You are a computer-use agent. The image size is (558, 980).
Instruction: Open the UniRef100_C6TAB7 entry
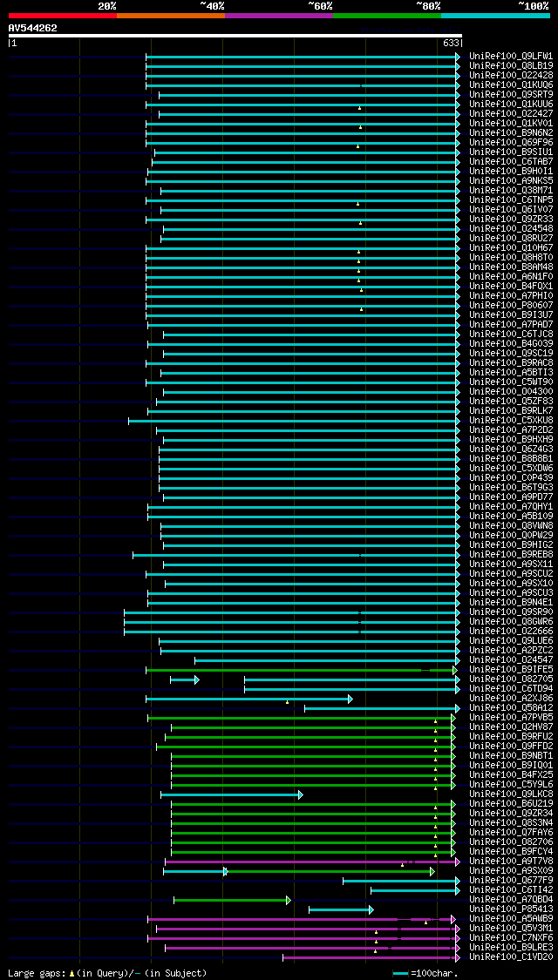point(511,162)
